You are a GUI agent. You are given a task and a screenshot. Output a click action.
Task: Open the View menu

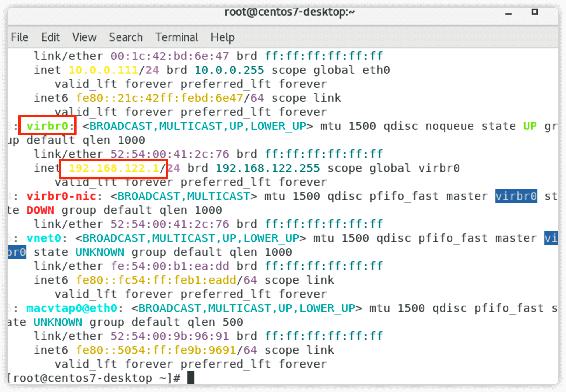pos(84,37)
